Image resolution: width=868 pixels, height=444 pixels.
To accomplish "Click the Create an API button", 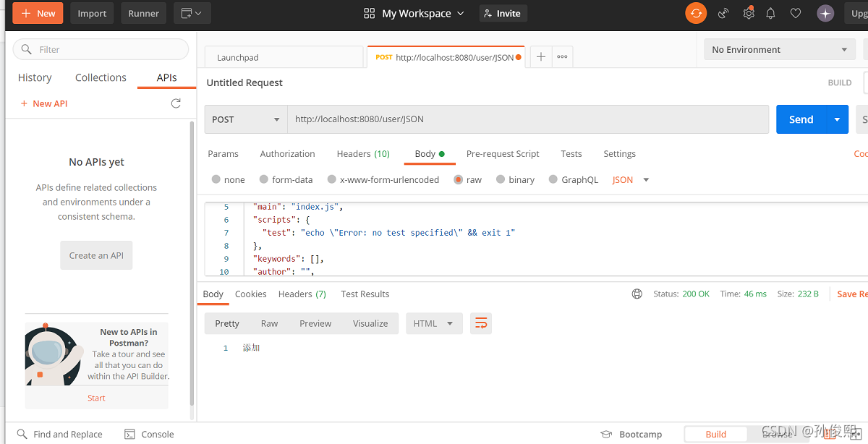I will pyautogui.click(x=96, y=255).
